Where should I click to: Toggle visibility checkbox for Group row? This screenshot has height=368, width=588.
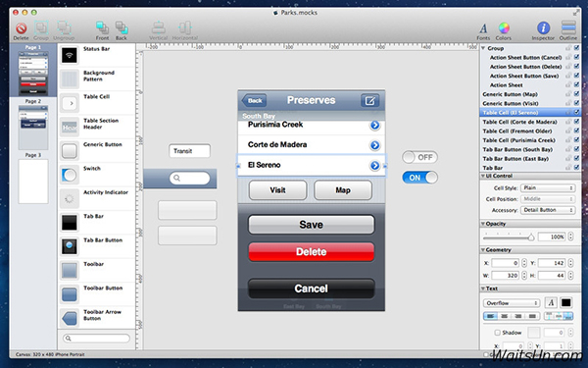point(577,48)
